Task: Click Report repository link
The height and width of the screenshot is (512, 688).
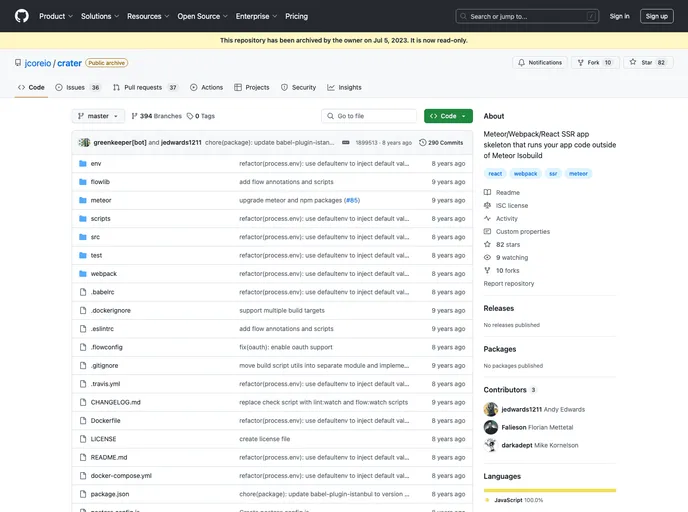Action: [x=509, y=284]
